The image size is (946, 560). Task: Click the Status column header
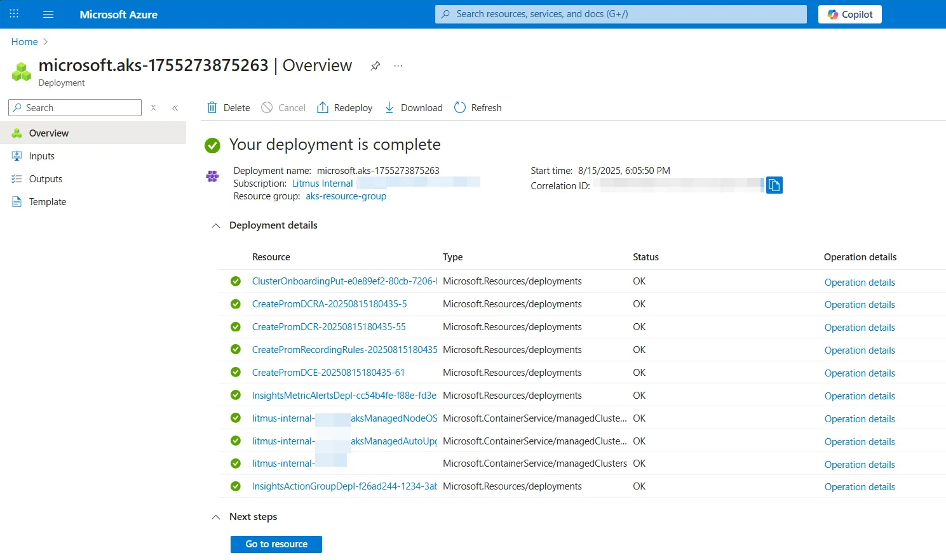(x=645, y=257)
